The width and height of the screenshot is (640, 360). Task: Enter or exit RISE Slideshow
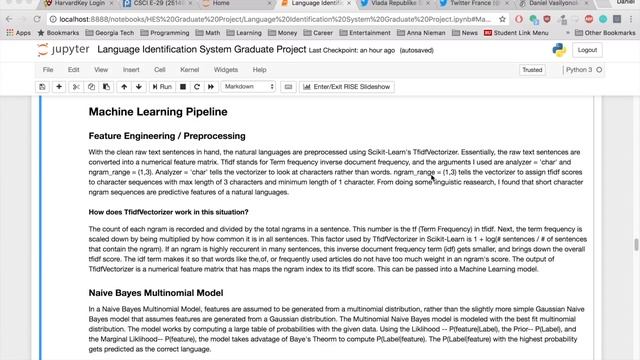[347, 87]
